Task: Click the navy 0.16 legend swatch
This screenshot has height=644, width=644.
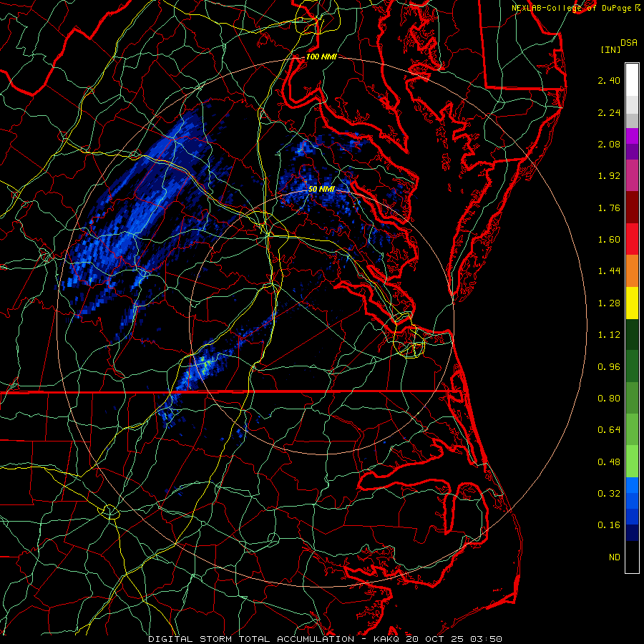Action: [632, 532]
